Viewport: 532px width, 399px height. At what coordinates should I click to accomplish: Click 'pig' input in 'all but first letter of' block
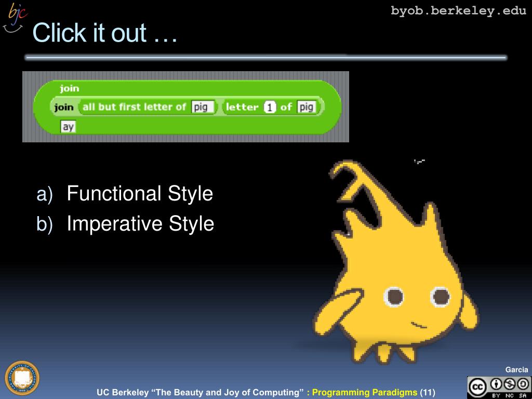[x=203, y=107]
